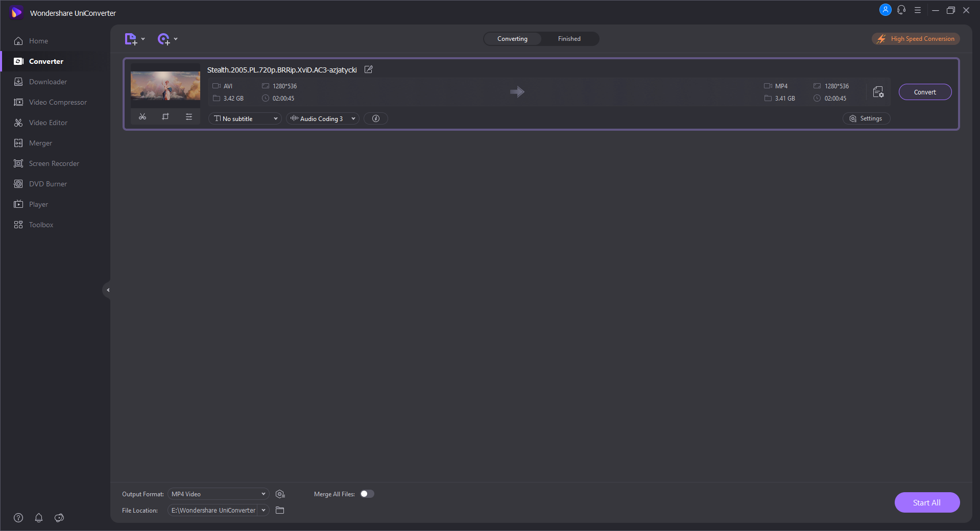
Task: Click the File Location path field
Action: (x=213, y=510)
